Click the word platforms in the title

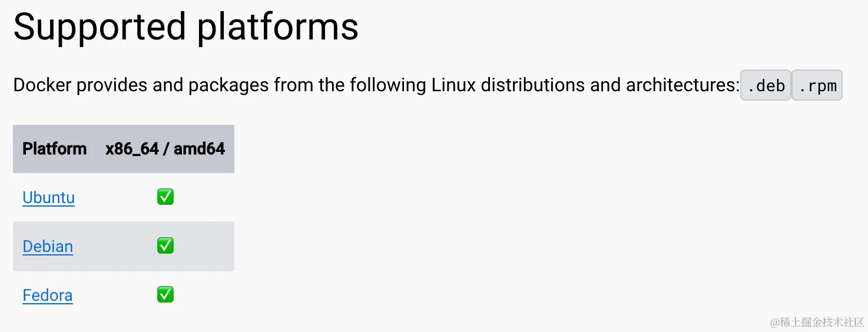pyautogui.click(x=277, y=27)
